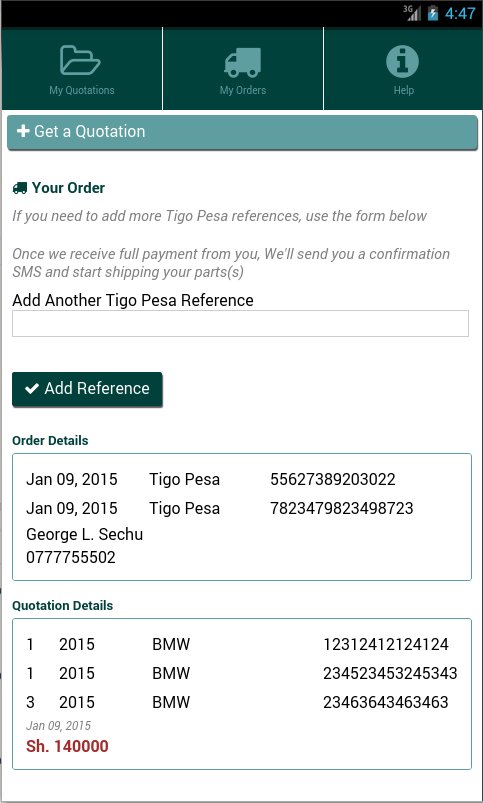The height and width of the screenshot is (803, 483).
Task: Click the Get a Quotation button
Action: pos(242,132)
